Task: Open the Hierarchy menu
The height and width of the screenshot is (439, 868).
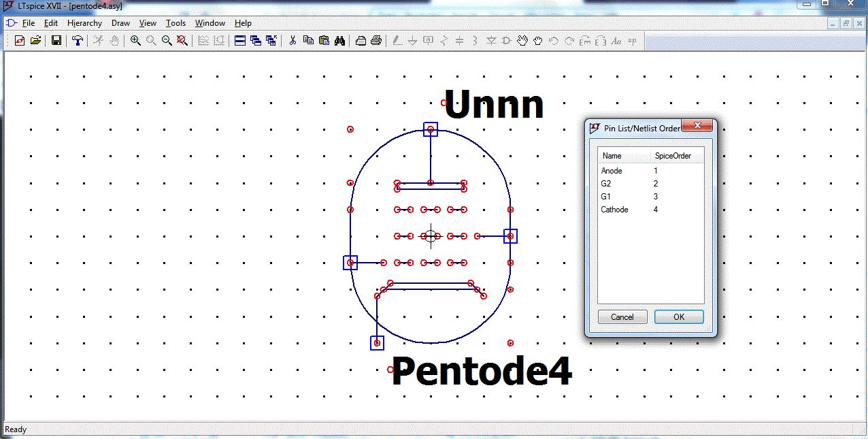Action: [84, 23]
